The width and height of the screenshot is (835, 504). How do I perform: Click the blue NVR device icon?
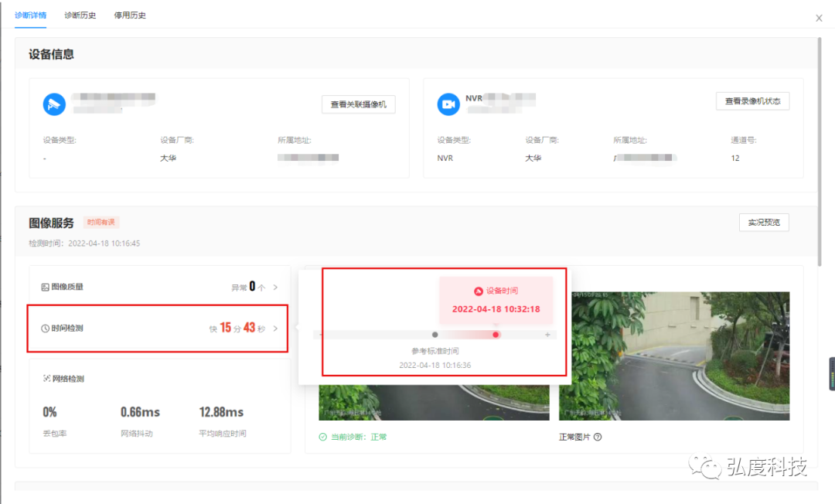[x=448, y=104]
